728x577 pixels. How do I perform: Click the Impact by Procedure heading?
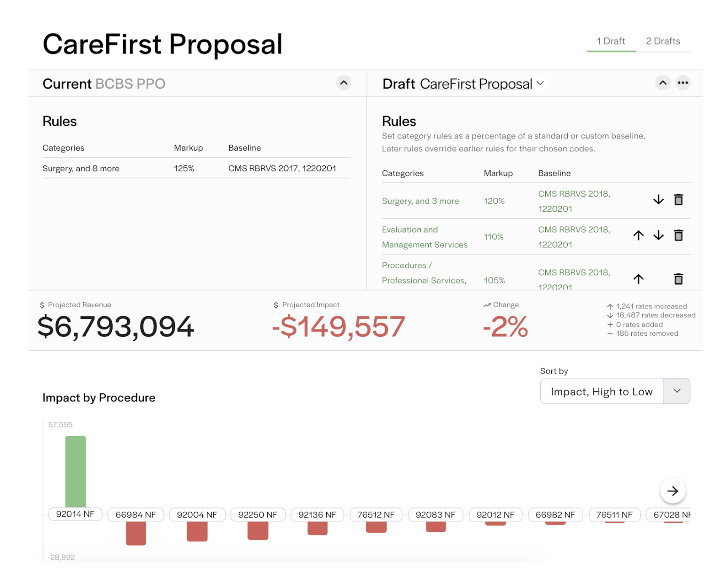(x=99, y=398)
